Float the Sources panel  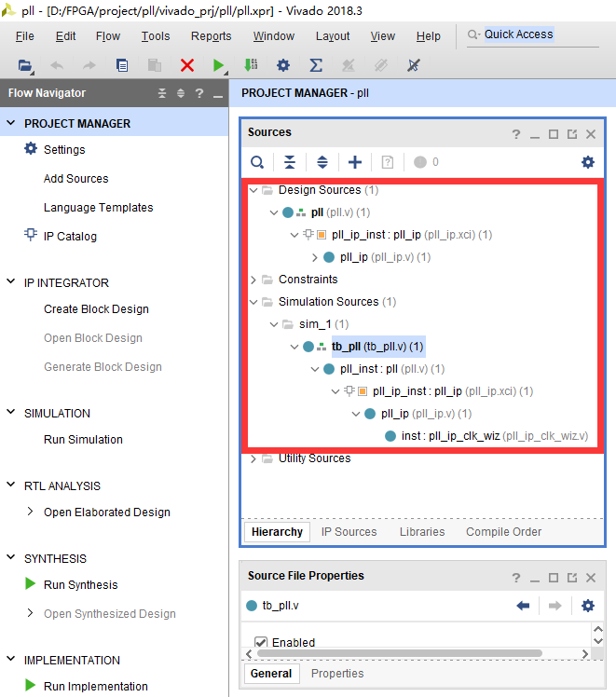tap(572, 134)
